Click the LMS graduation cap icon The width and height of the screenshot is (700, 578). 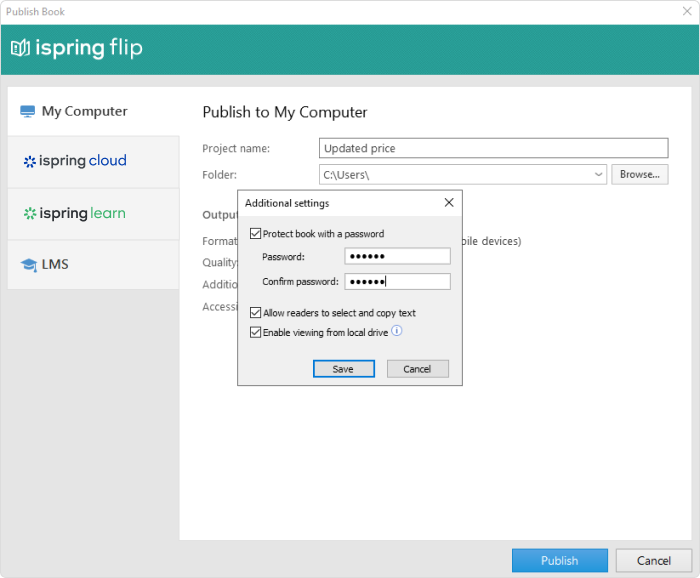coord(29,265)
